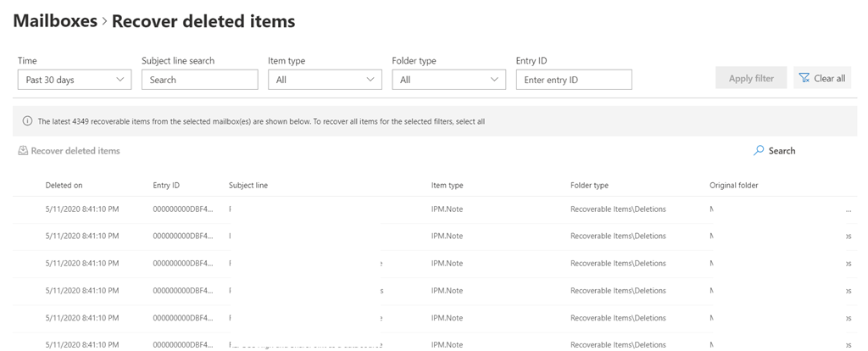Click the info icon in banner
The height and width of the screenshot is (351, 868).
click(x=27, y=121)
